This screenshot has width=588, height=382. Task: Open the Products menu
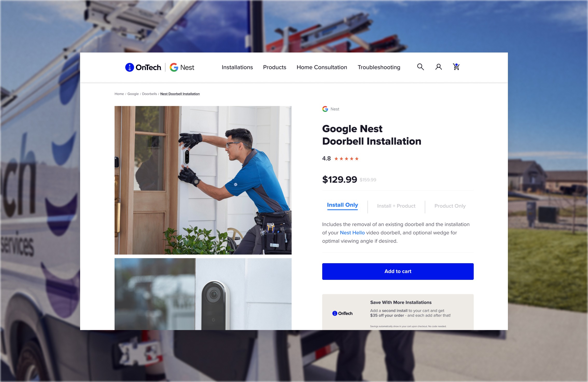click(275, 67)
